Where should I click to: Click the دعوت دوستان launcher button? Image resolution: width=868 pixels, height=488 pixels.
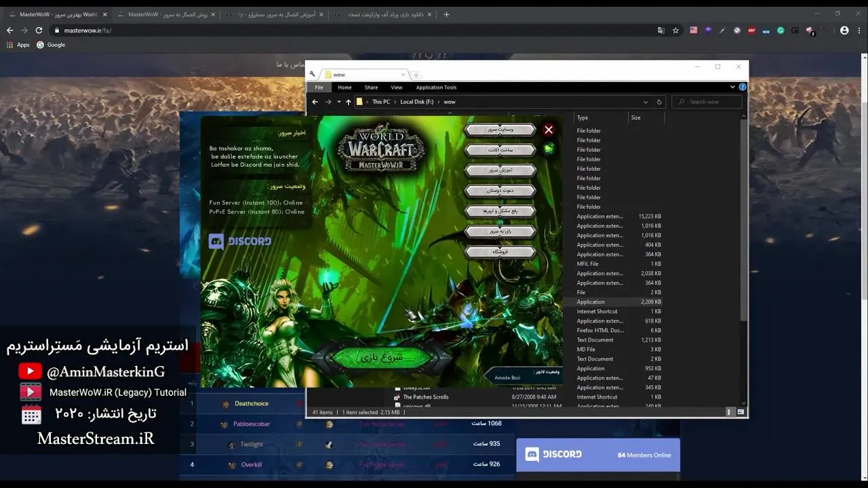(x=500, y=190)
